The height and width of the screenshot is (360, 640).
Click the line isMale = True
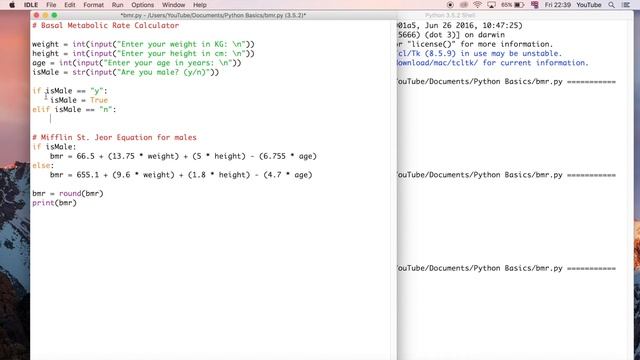click(79, 100)
